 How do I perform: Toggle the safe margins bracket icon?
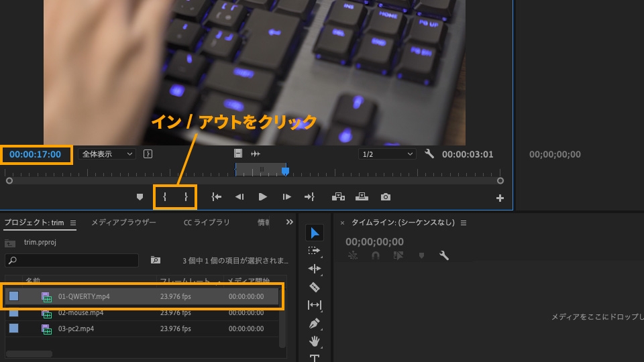(148, 154)
